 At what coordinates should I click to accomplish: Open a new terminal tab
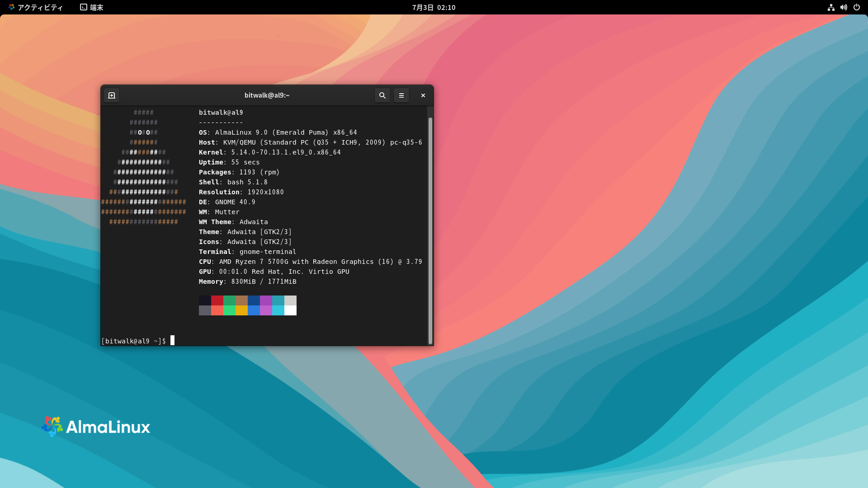click(112, 95)
